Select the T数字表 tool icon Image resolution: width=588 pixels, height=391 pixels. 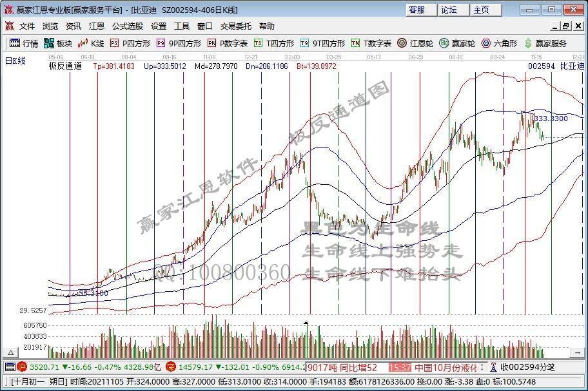coord(355,43)
